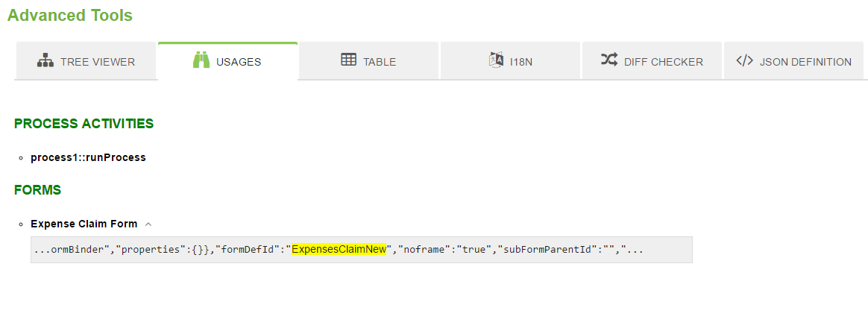Show the JSON Definition tab label

click(x=805, y=62)
